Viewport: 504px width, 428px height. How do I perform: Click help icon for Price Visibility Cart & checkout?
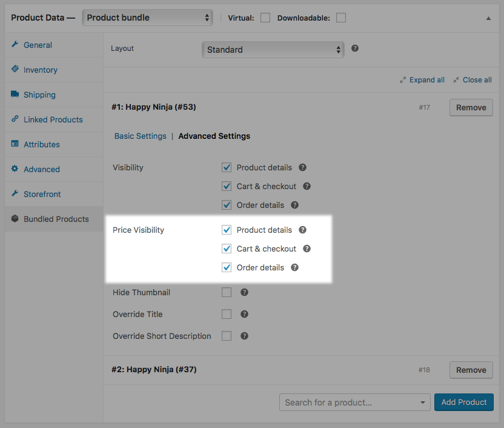point(307,248)
